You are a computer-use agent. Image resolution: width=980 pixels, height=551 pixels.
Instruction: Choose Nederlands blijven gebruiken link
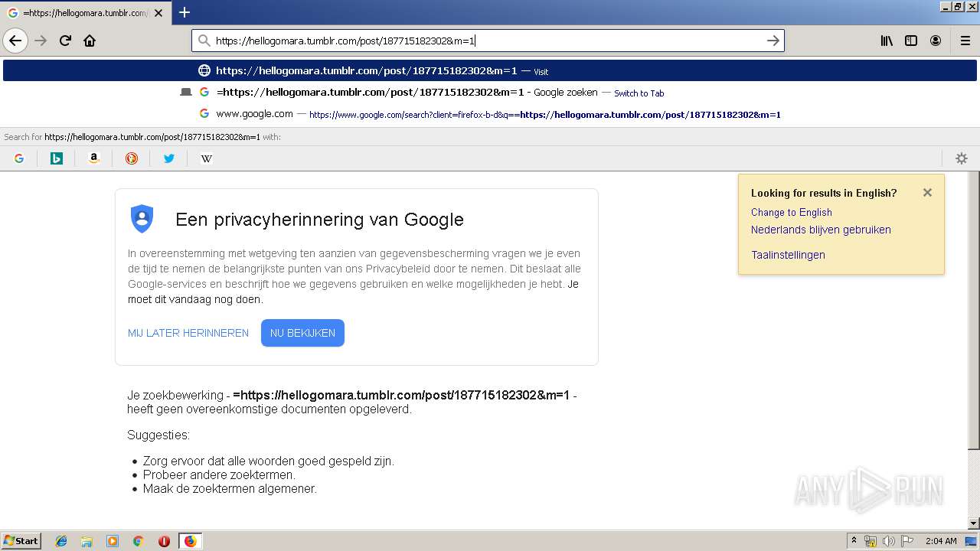pyautogui.click(x=821, y=230)
